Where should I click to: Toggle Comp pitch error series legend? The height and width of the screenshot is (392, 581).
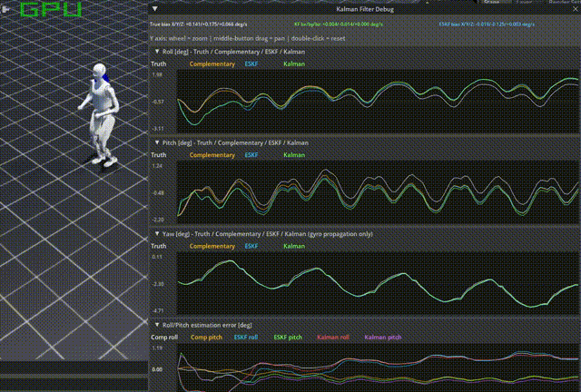tap(206, 338)
